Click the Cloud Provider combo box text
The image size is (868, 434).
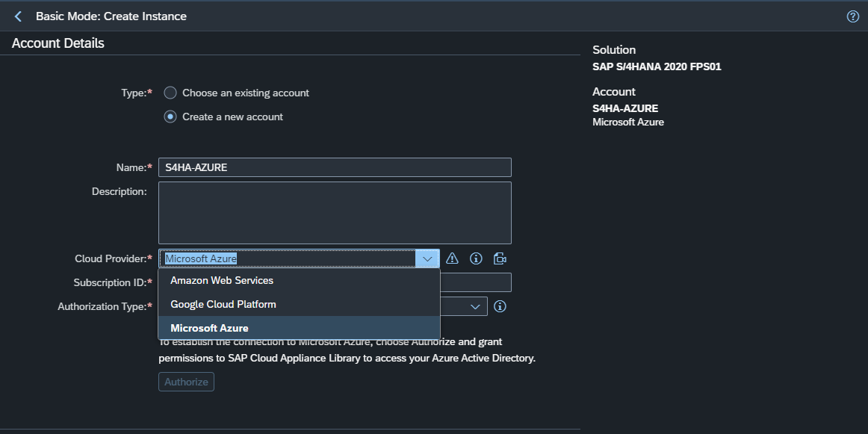click(288, 258)
